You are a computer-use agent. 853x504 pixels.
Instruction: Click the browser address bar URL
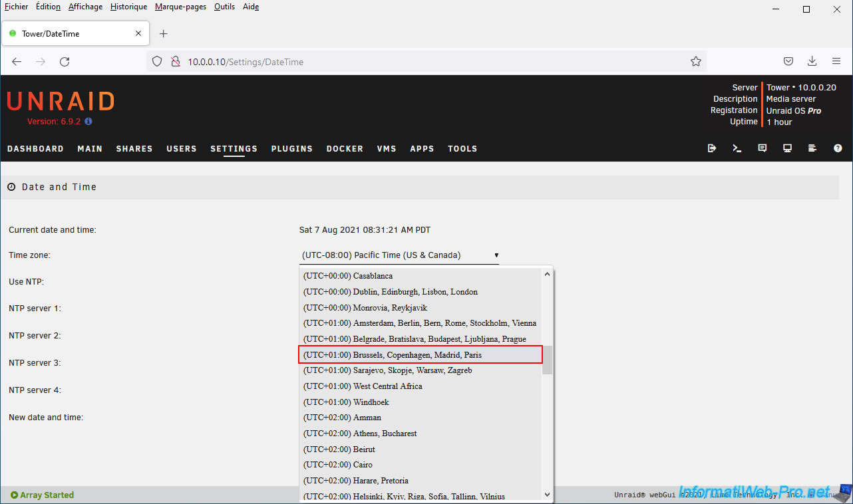(x=246, y=62)
